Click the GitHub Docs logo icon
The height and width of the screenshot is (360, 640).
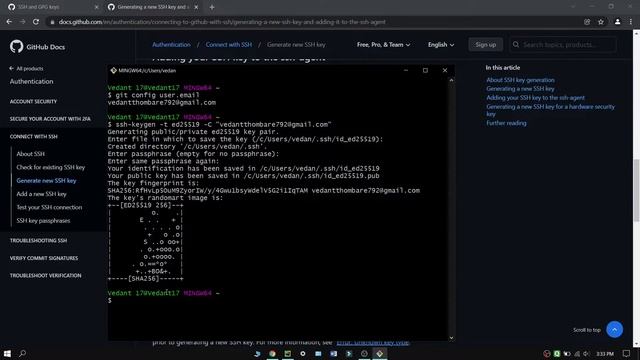point(16,47)
